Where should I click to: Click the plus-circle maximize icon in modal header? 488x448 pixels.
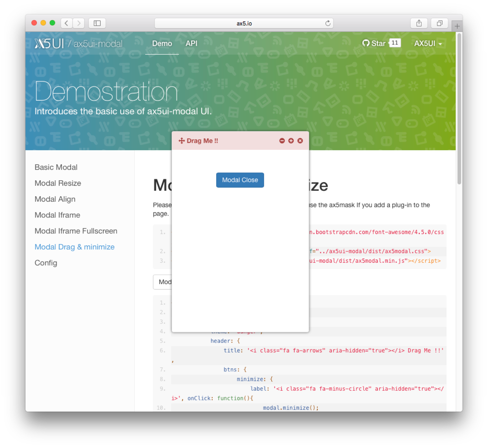[x=291, y=141]
